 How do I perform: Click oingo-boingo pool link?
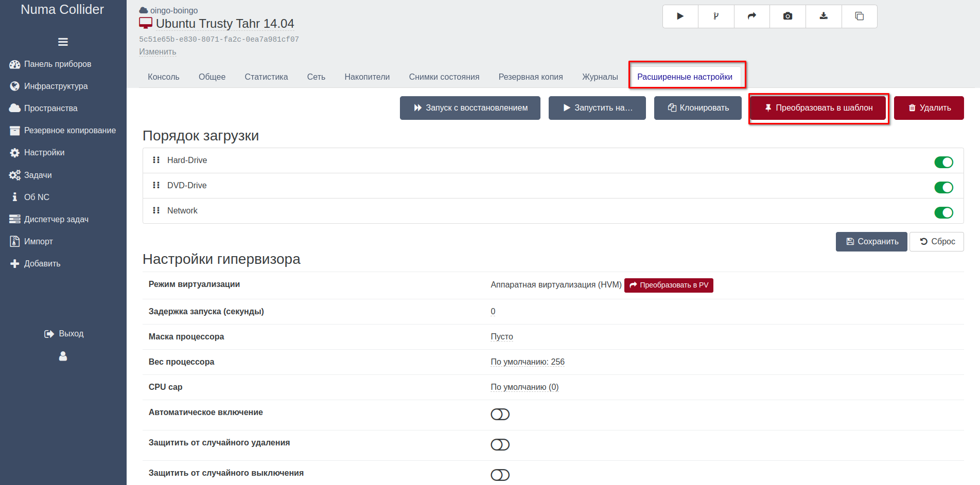tap(174, 10)
